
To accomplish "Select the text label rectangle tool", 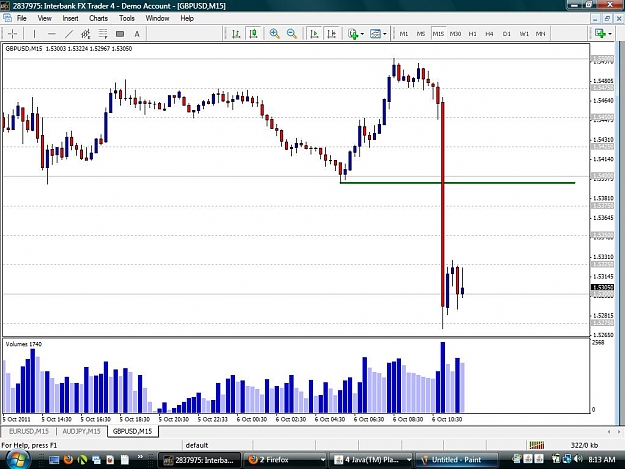I will [x=120, y=34].
